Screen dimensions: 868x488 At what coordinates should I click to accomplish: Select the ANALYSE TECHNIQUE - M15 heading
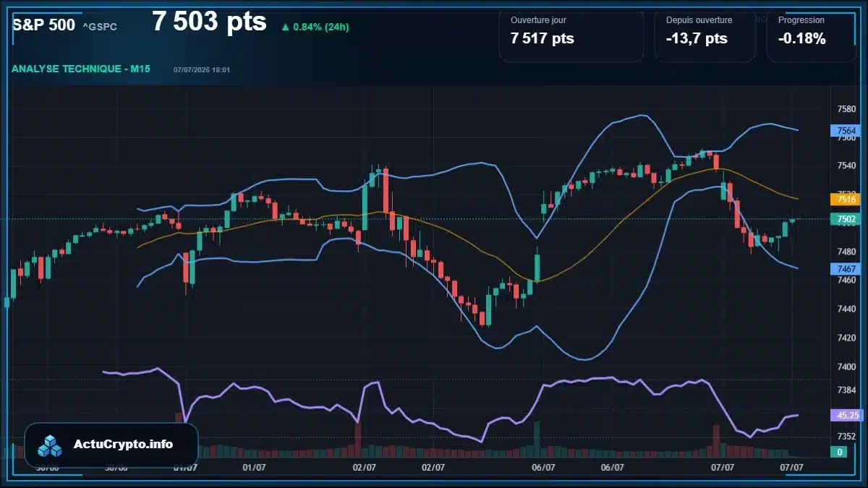80,69
